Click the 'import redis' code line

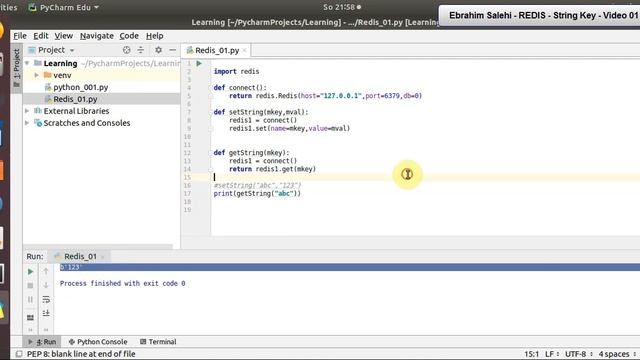tap(236, 71)
